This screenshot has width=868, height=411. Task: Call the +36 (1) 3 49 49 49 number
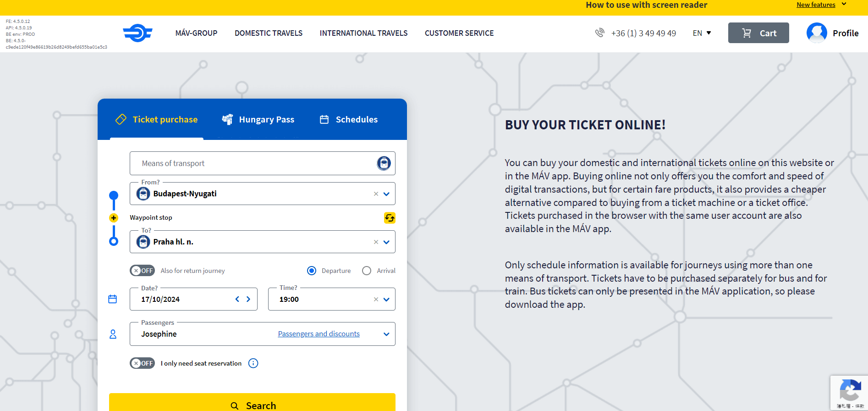pyautogui.click(x=643, y=33)
